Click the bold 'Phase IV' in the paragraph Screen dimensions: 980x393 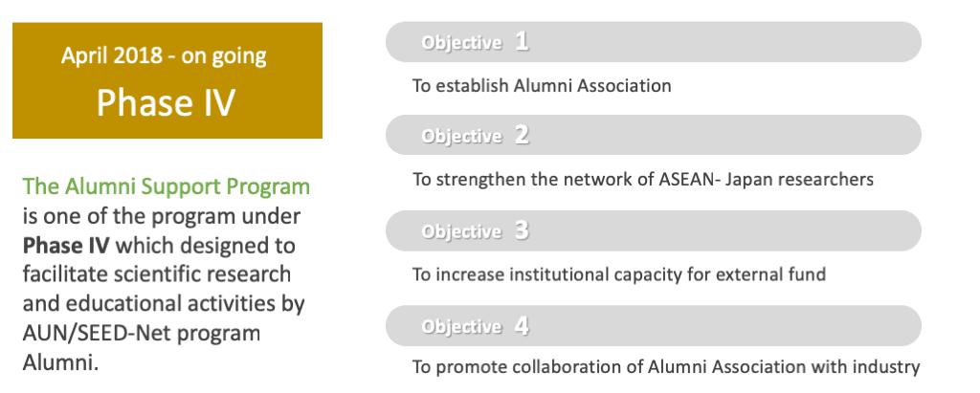(66, 246)
